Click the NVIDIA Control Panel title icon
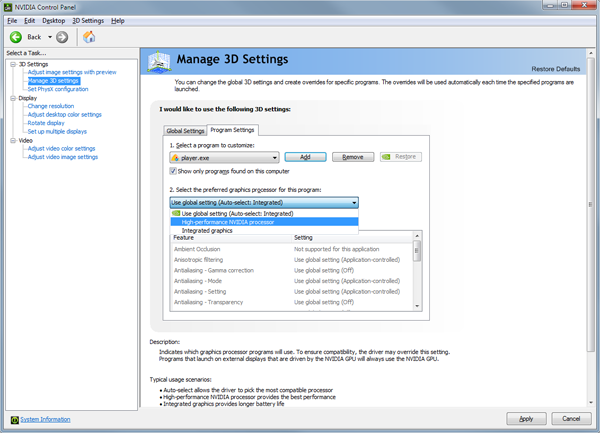 [x=8, y=7]
